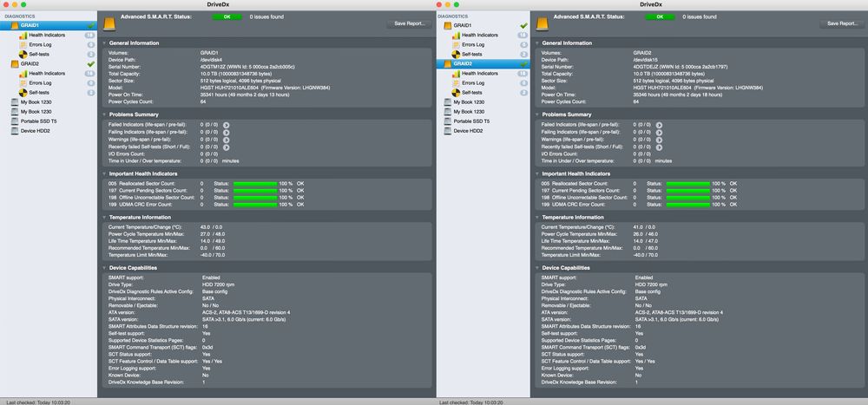Click Failing Indicators arrow button in left window
This screenshot has height=405, width=868.
point(227,132)
